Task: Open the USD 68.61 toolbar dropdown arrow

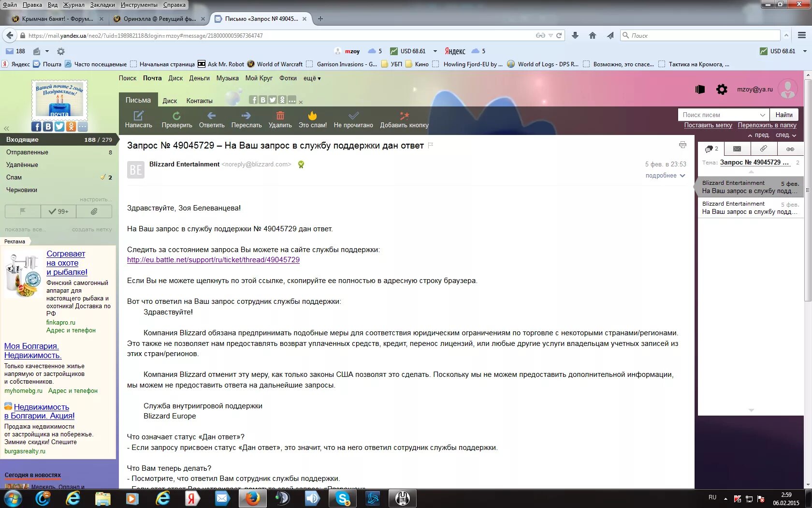Action: pos(435,51)
